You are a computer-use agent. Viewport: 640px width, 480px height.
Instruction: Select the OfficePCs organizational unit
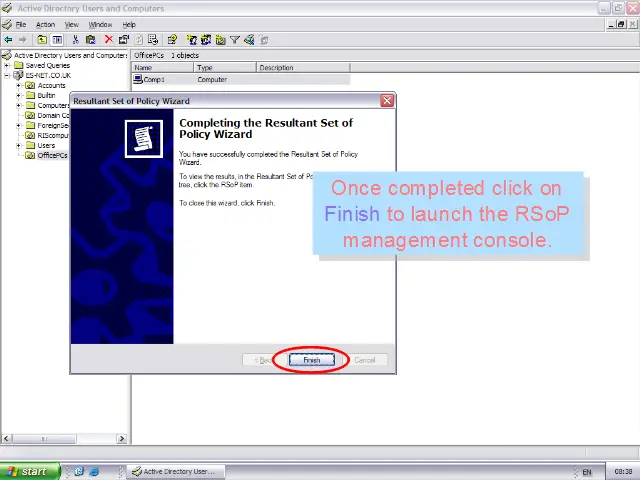coord(52,156)
